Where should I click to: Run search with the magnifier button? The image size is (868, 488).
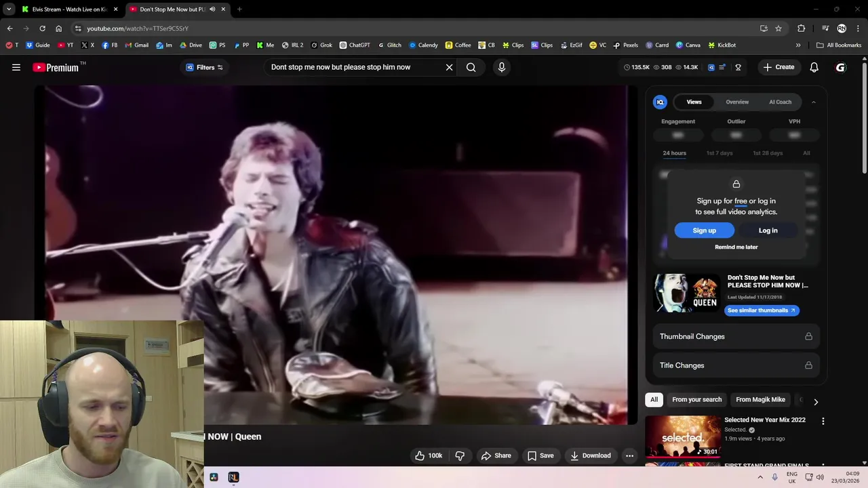471,67
